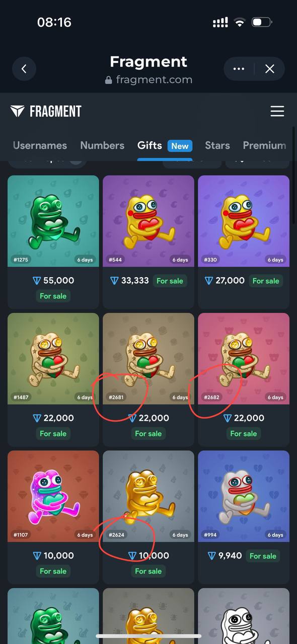
Task: Open the golden frog gift #2624
Action: 148,496
